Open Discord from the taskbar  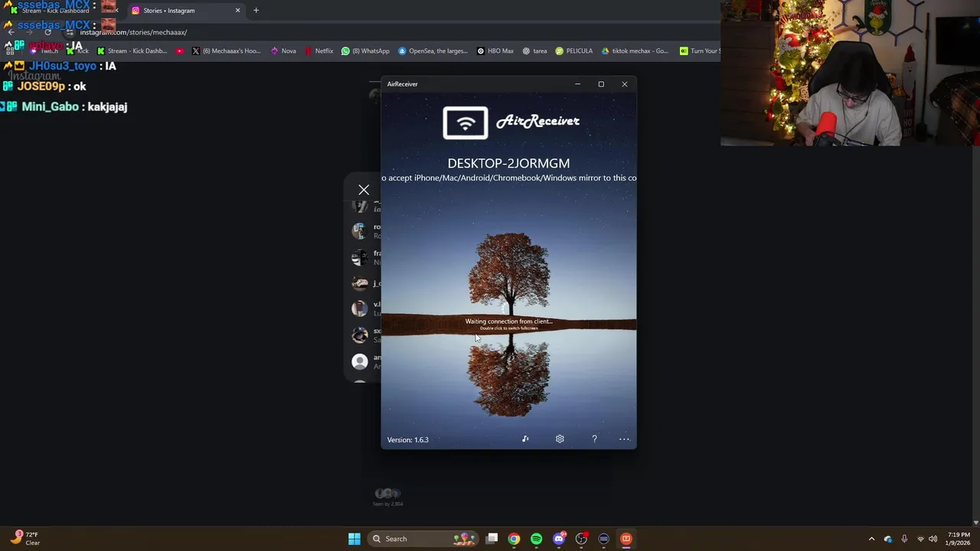click(x=559, y=539)
